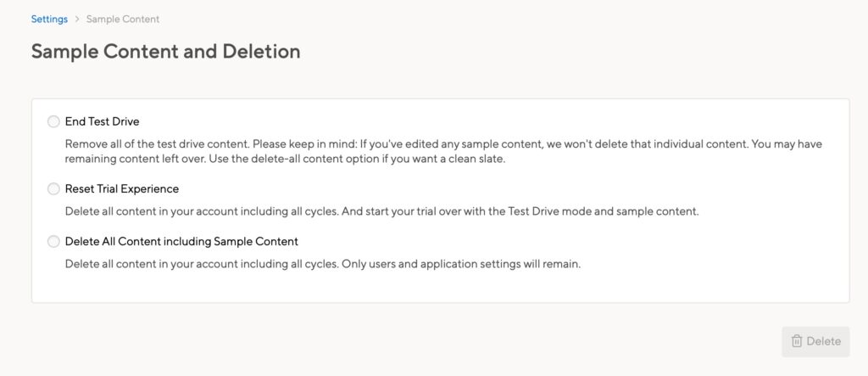Click the Sample Content and Deletion page heading
This screenshot has height=376, width=868.
point(165,52)
